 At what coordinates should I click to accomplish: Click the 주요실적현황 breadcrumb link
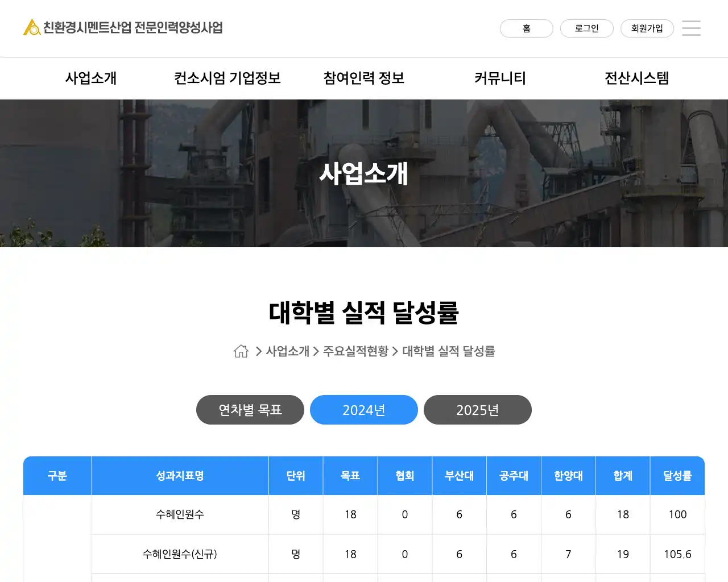[355, 351]
